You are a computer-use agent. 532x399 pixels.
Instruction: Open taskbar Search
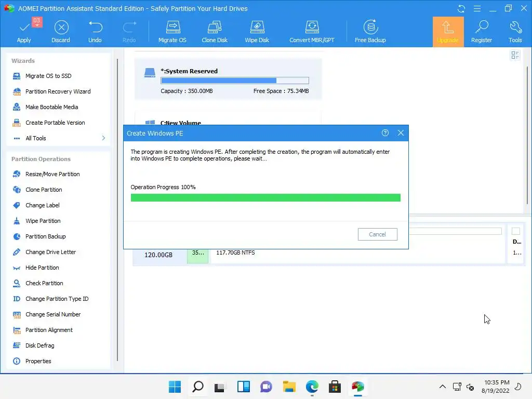[198, 387]
